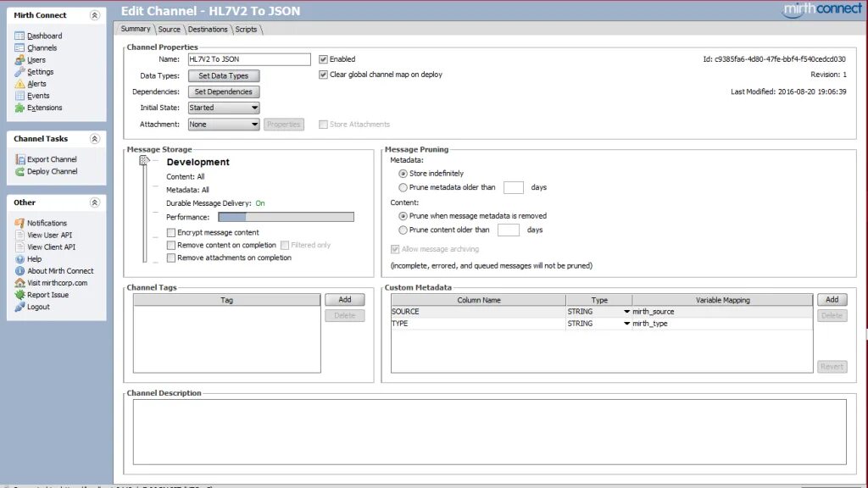Check Remove attachments on completion

(171, 258)
